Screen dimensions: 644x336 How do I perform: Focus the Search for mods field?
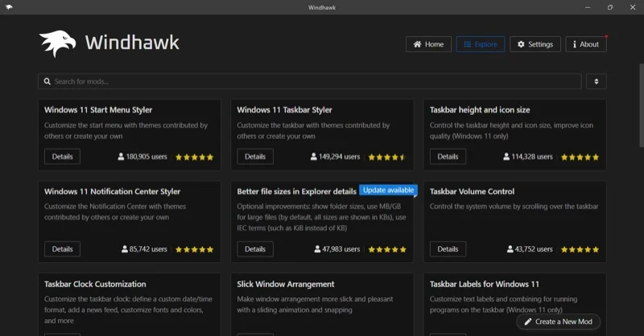(x=310, y=81)
